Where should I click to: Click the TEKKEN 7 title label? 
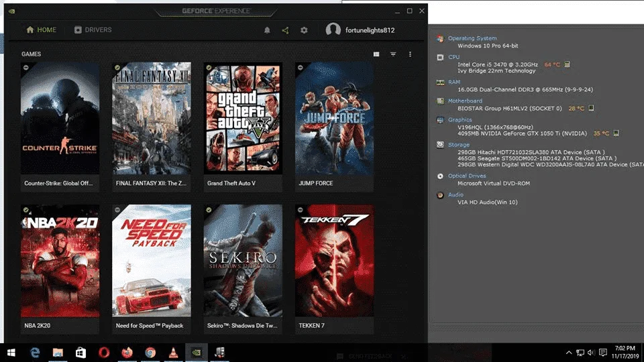(x=311, y=326)
